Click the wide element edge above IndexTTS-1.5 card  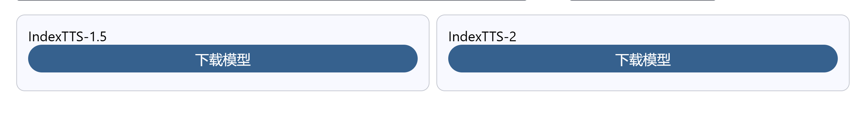click(x=271, y=0)
